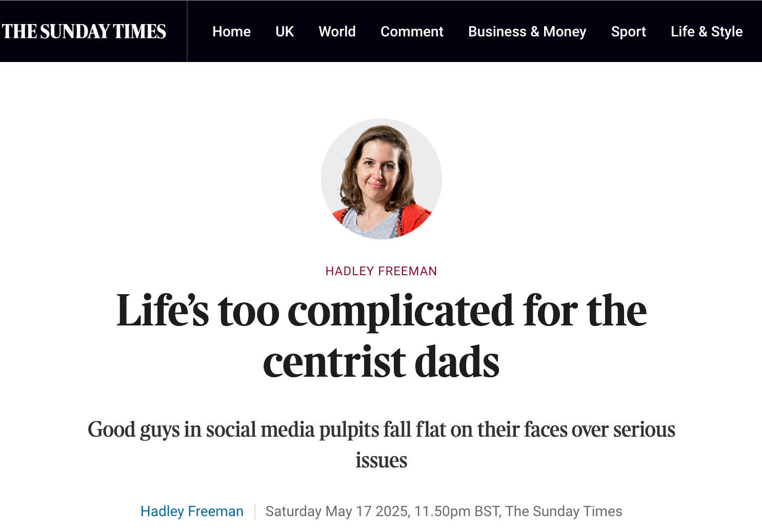Click the divider between byline and date
This screenshot has width=762, height=532.
pos(255,511)
